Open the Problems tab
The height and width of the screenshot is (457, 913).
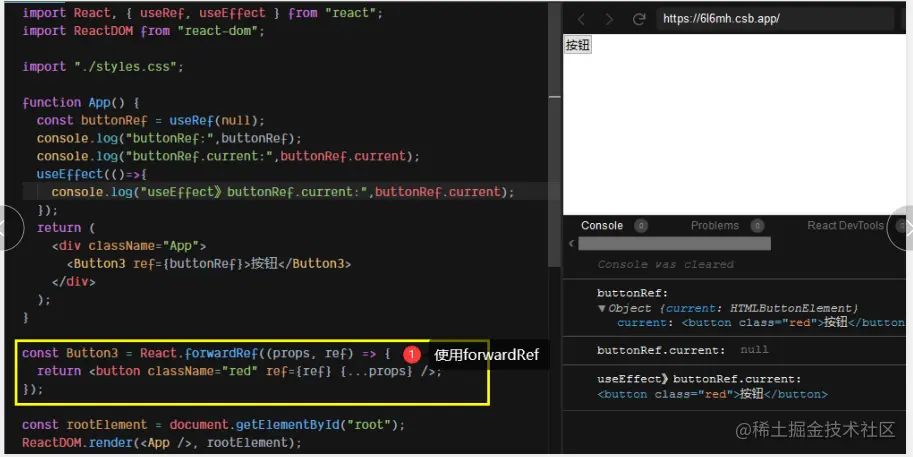click(714, 225)
